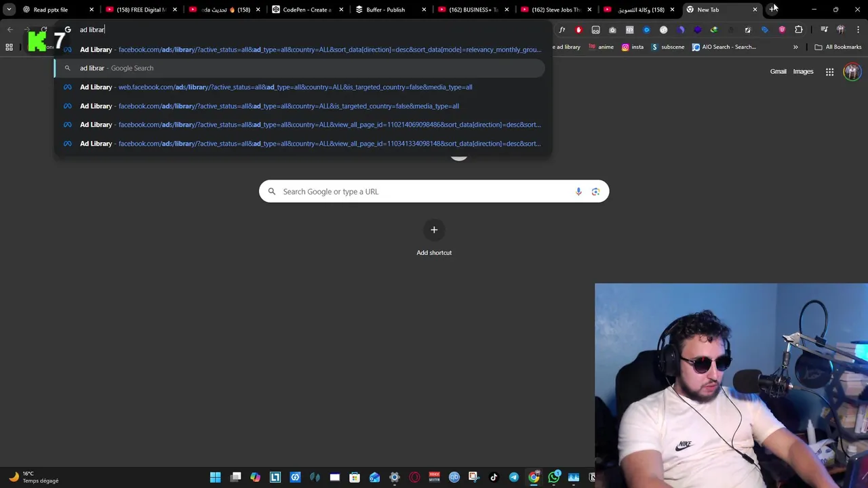Close the 'New Tab' tab
The width and height of the screenshot is (868, 488).
(755, 9)
